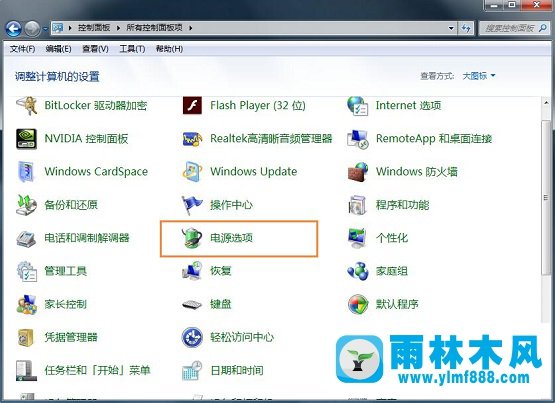Open Windows 防火墙 icon
The image size is (555, 403).
357,172
